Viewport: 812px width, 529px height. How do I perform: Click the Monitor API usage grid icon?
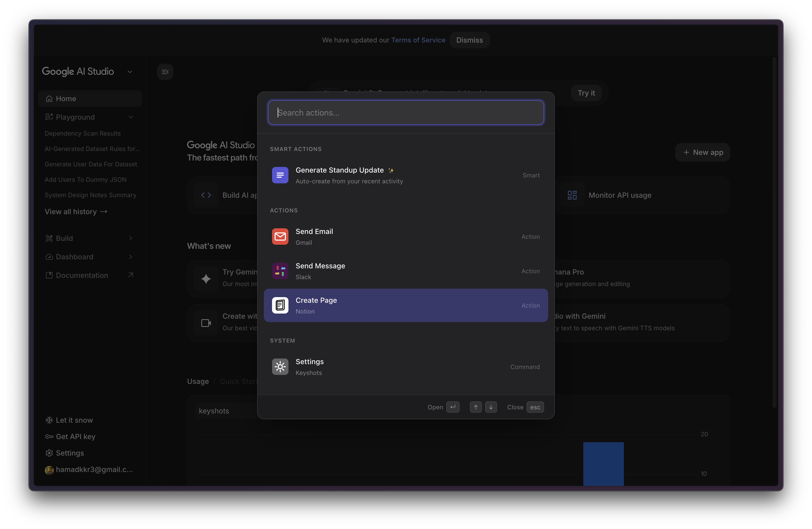tap(572, 195)
